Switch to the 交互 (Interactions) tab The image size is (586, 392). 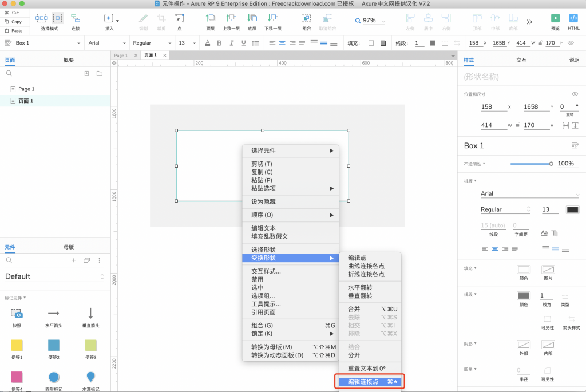(521, 60)
